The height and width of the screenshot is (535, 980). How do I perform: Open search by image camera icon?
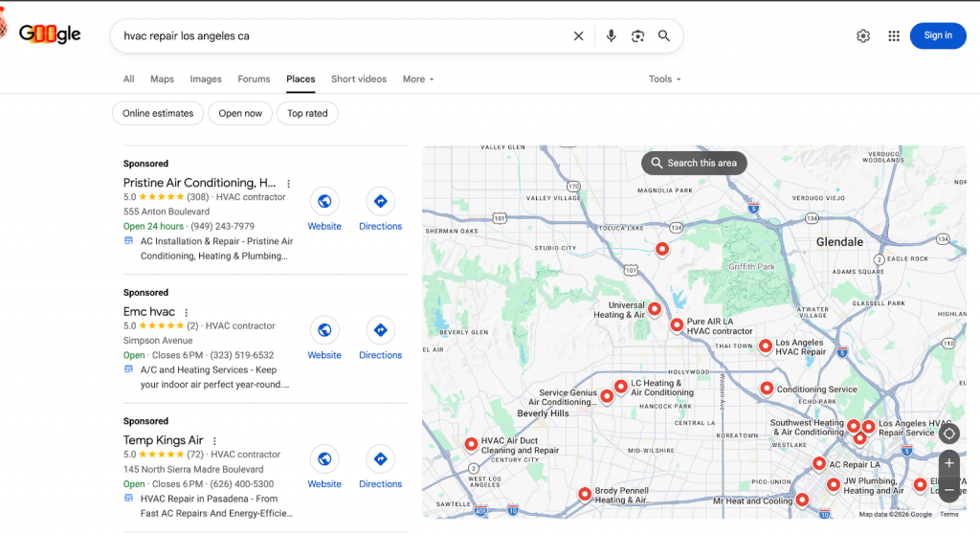pyautogui.click(x=637, y=36)
